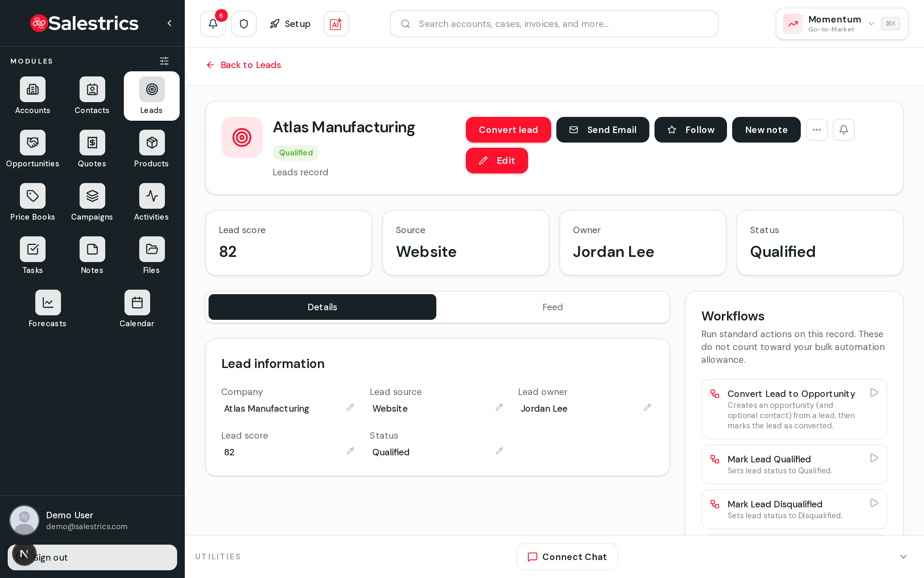Open notifications bell with 6 badge
Screen dimensions: 924x578
point(213,24)
